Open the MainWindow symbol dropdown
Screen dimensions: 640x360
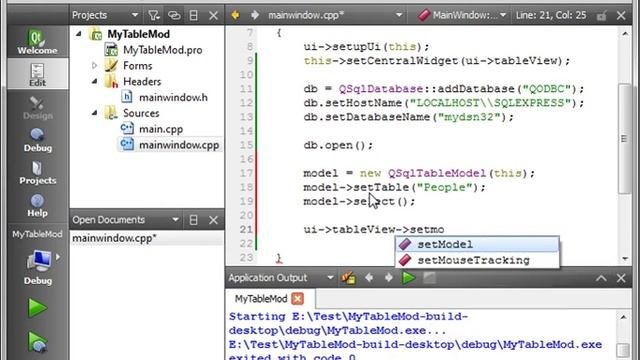[462, 16]
